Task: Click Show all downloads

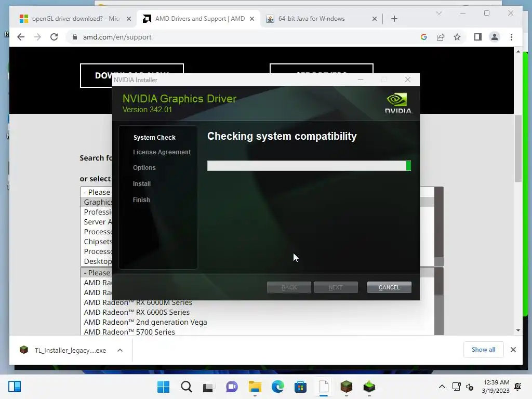Action: (484, 350)
